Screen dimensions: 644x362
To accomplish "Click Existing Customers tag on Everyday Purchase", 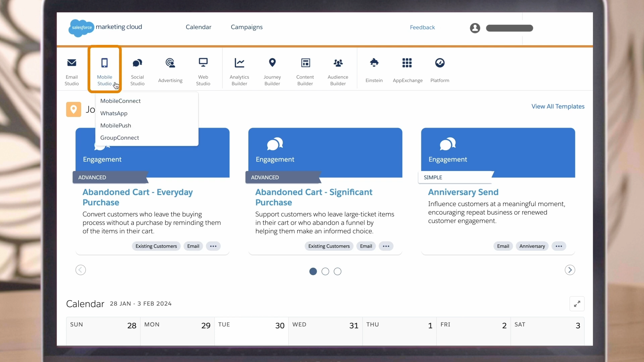I will (156, 246).
